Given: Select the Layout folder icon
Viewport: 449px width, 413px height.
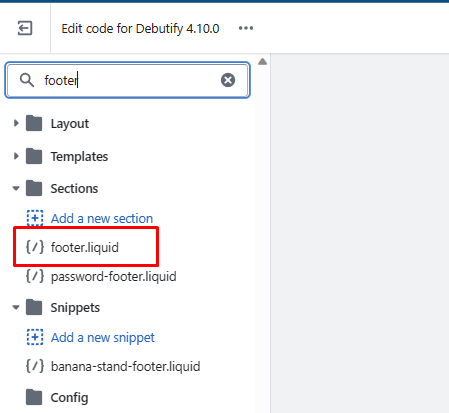Looking at the screenshot, I should [34, 123].
